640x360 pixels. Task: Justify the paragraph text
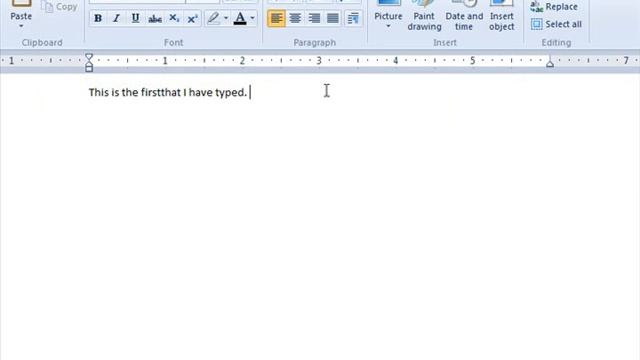point(333,18)
